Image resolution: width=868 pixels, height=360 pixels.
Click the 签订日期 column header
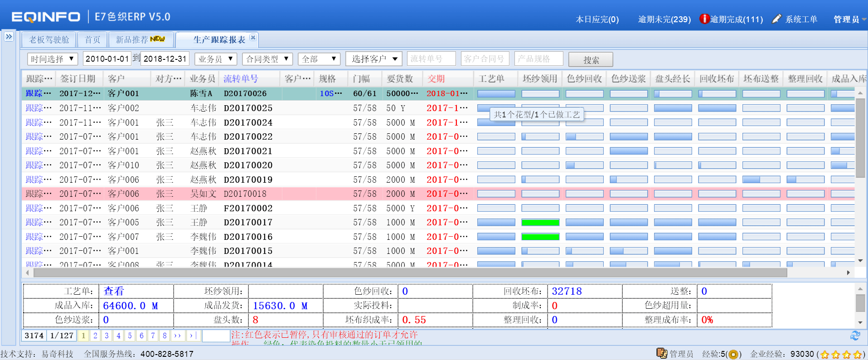pyautogui.click(x=78, y=79)
